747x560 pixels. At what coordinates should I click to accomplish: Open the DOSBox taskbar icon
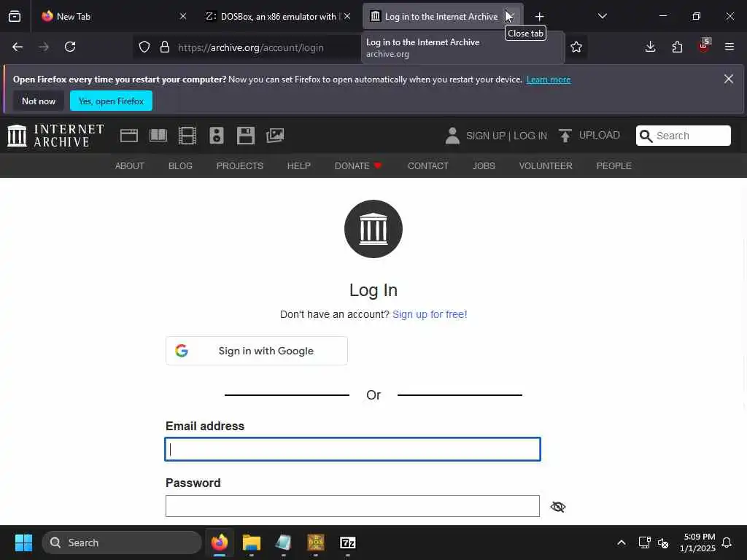click(x=316, y=542)
